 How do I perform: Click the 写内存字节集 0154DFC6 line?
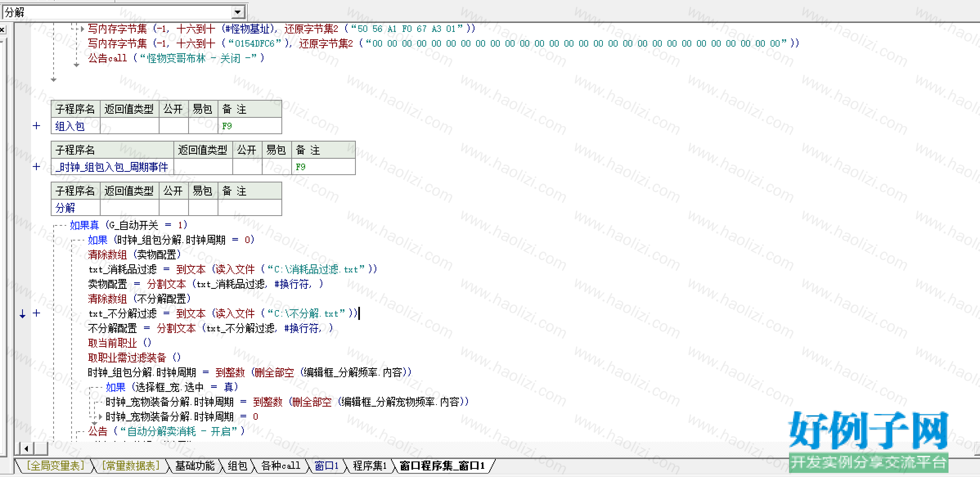(443, 43)
